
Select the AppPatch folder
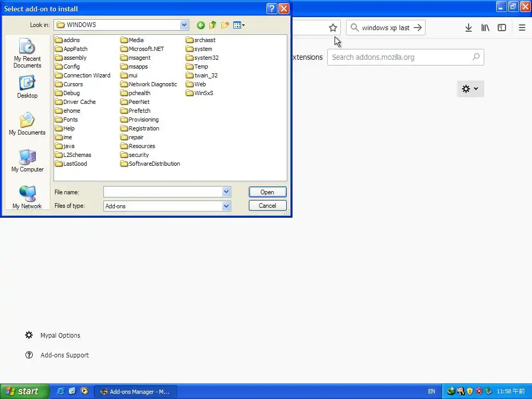tap(71, 49)
